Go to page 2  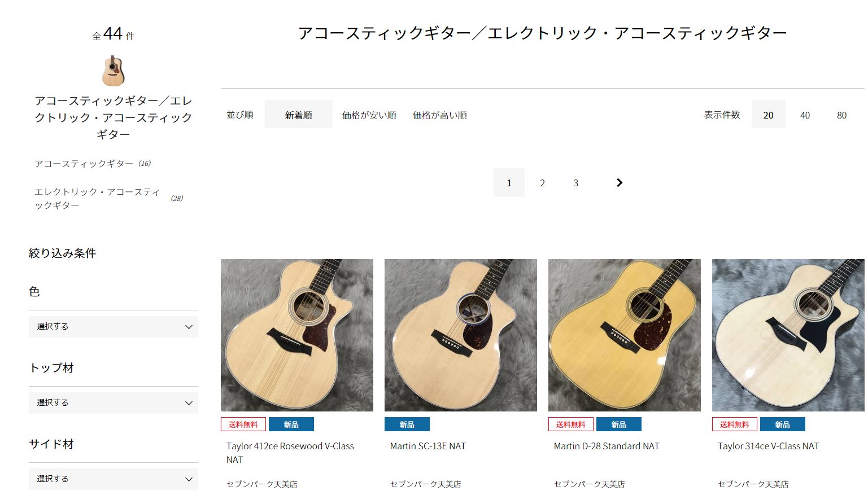click(x=542, y=183)
